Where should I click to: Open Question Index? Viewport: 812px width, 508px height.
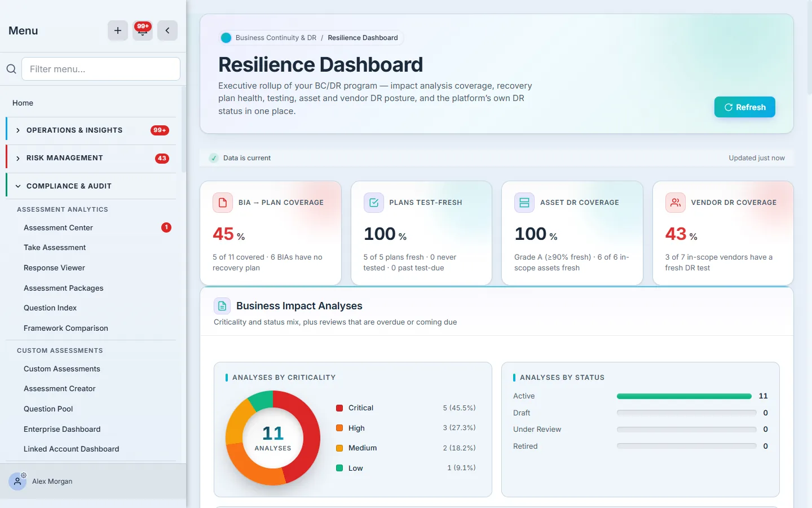tap(50, 308)
